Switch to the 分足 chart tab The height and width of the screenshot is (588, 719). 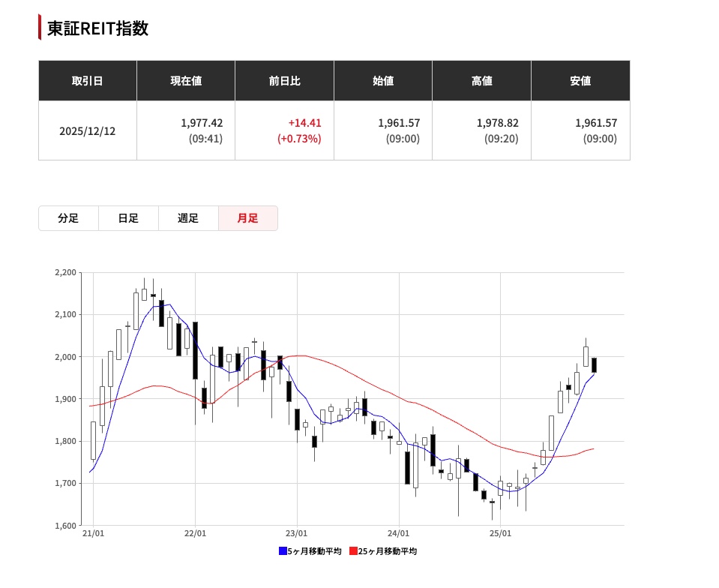(68, 218)
